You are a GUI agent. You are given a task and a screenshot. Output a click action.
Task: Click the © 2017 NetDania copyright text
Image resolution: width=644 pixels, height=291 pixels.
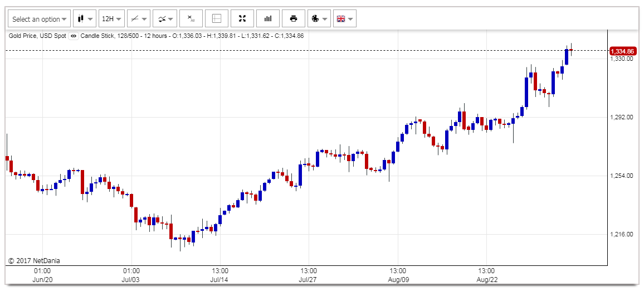coord(34,260)
